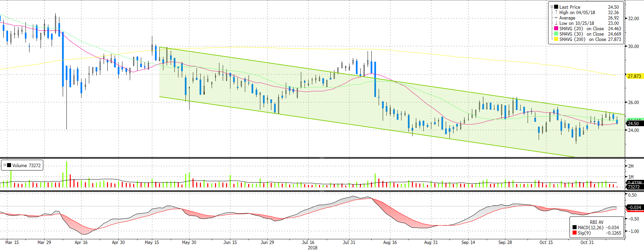Click the 1M volume axis label
Screen dimensions: 644x250
[x=631, y=177]
